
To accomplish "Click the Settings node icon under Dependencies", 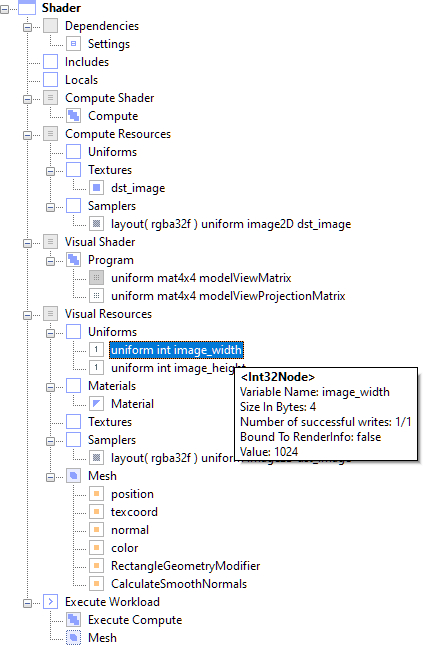I will [x=73, y=44].
